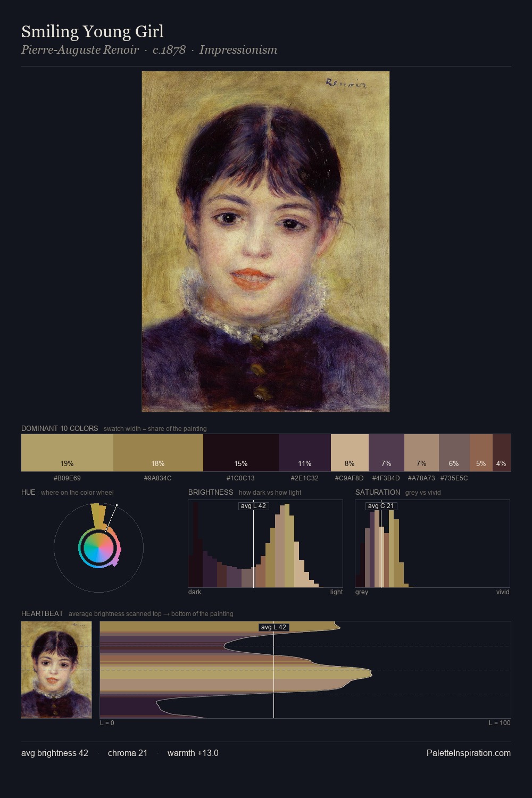Screen dimensions: 532x798
Task: Pick the dark 15% swatch #1C0C13
Action: (240, 453)
